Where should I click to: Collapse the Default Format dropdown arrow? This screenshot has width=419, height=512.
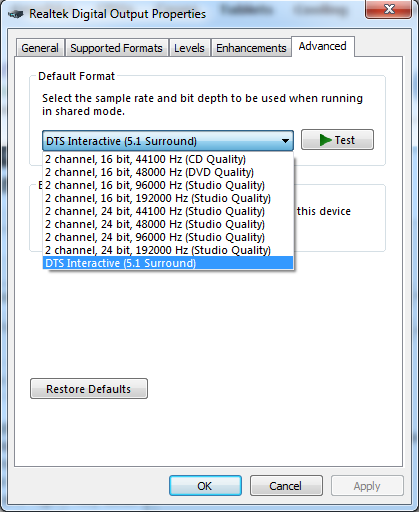tap(285, 141)
